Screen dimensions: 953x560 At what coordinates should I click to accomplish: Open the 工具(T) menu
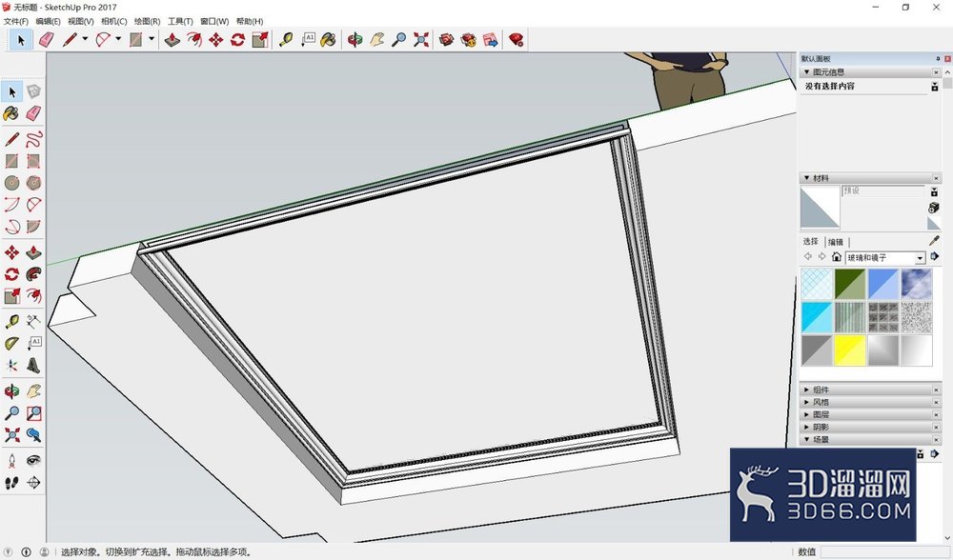click(180, 21)
